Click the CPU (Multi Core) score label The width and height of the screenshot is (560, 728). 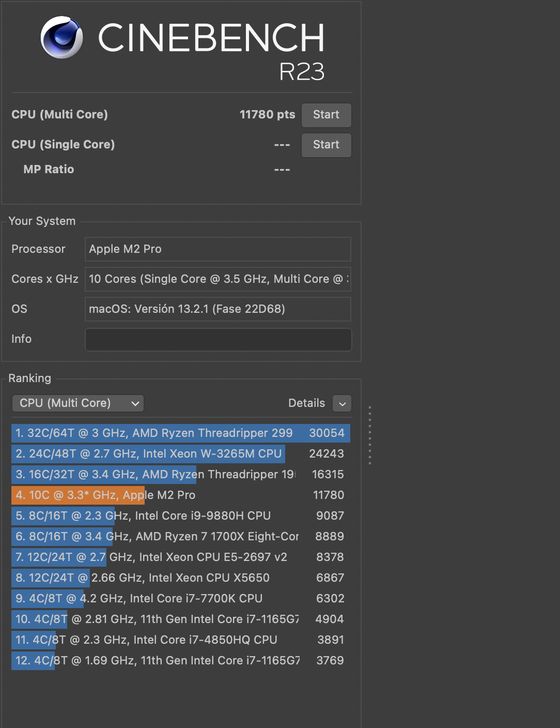pos(59,115)
